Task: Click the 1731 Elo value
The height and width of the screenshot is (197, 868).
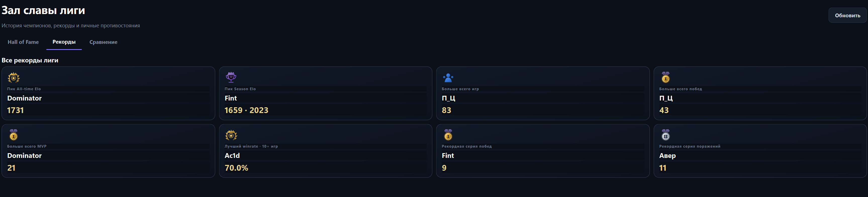Action: [16, 110]
